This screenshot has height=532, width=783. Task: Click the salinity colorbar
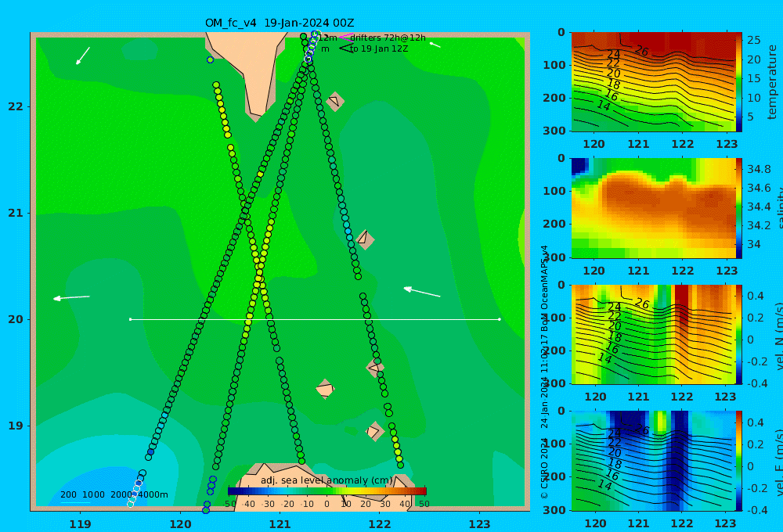(739, 209)
